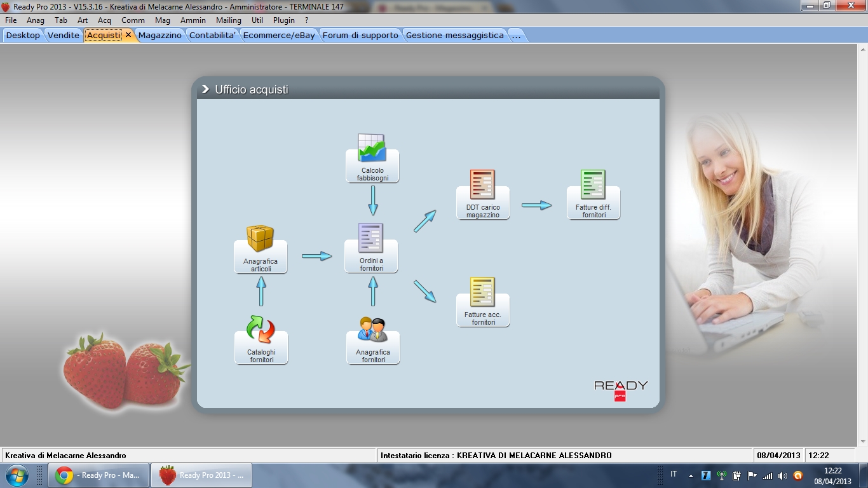Open the ? help menu
This screenshot has width=868, height=488.
[307, 20]
